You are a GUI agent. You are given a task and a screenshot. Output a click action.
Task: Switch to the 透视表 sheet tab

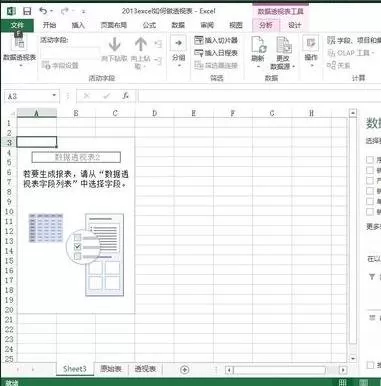145,369
